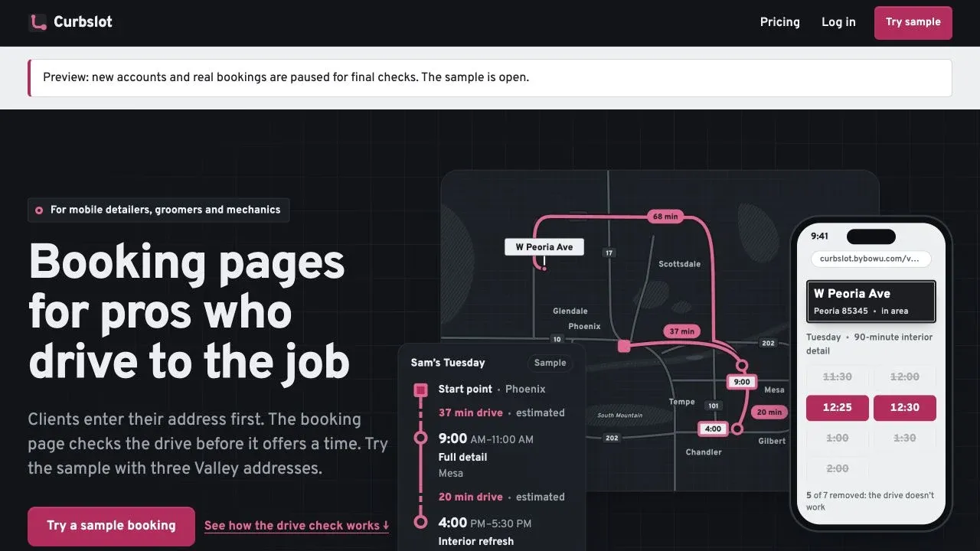
Task: Click the crossed-out 11:30 time slot
Action: pos(837,377)
